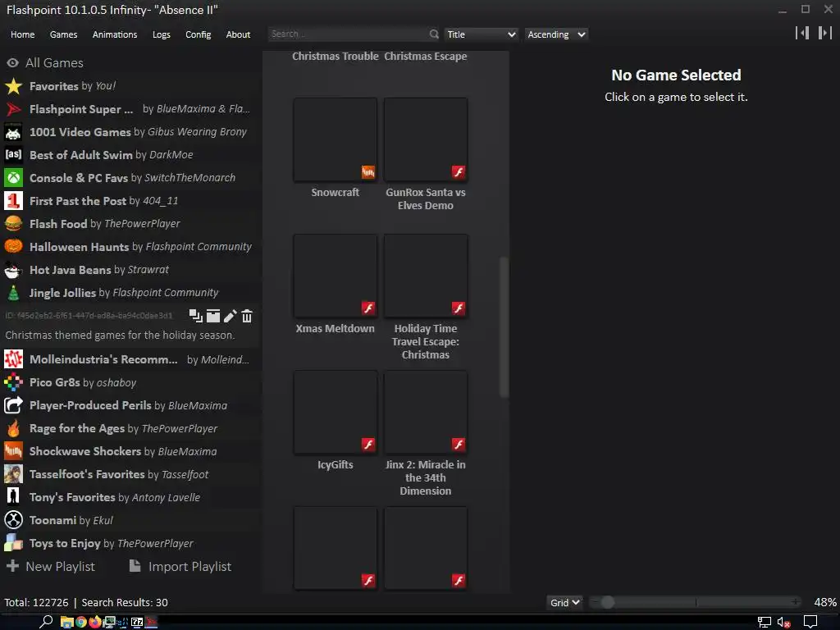Open the Config tab

pos(199,34)
